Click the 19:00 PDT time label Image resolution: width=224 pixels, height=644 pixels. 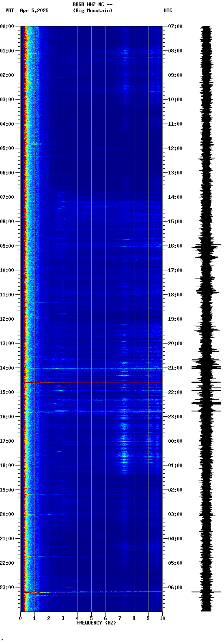(x=7, y=490)
